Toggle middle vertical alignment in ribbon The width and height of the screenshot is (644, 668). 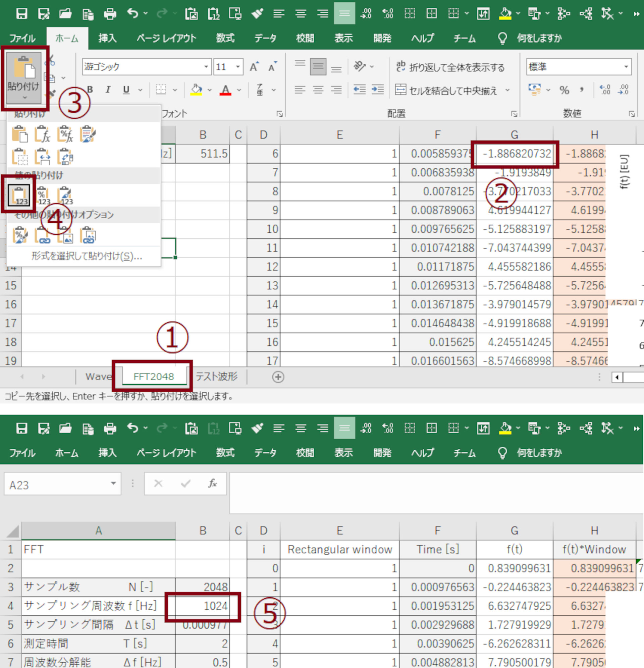[318, 66]
